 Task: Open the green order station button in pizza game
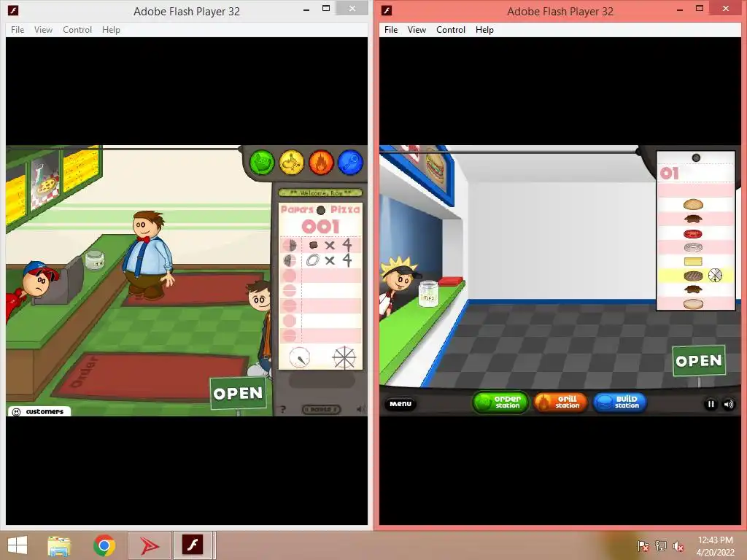tap(262, 163)
